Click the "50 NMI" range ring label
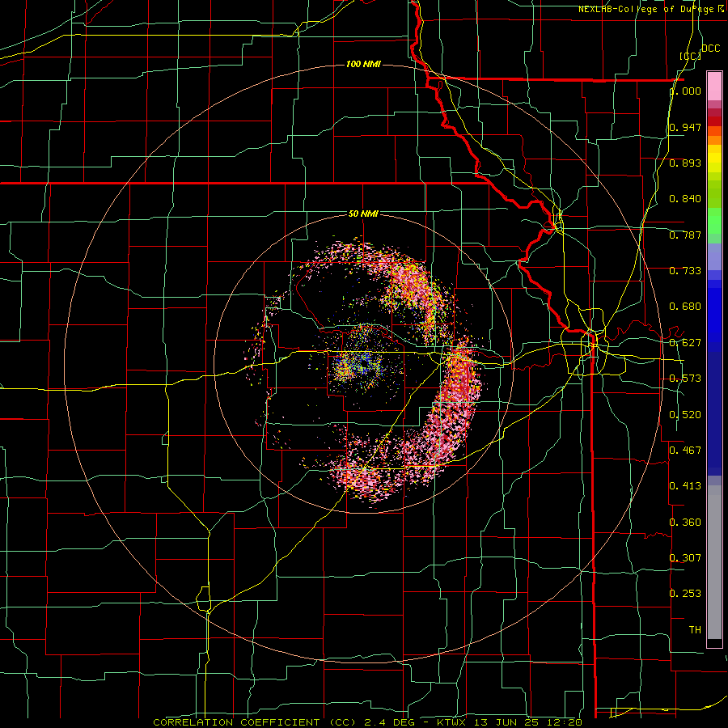This screenshot has height=728, width=728. coord(363,214)
